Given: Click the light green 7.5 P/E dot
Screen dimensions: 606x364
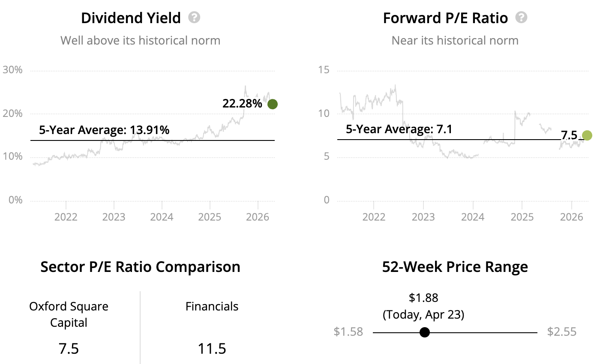Looking at the screenshot, I should (x=587, y=135).
